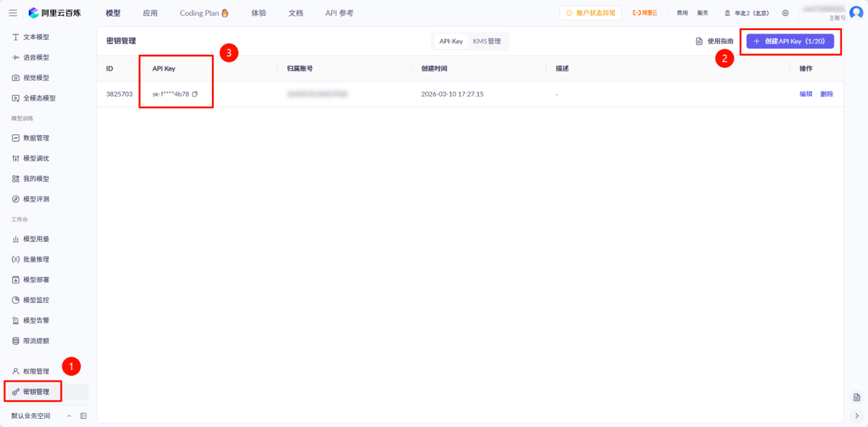Image resolution: width=868 pixels, height=427 pixels.
Task: Collapse the sidebar using the hamburger icon
Action: point(12,12)
